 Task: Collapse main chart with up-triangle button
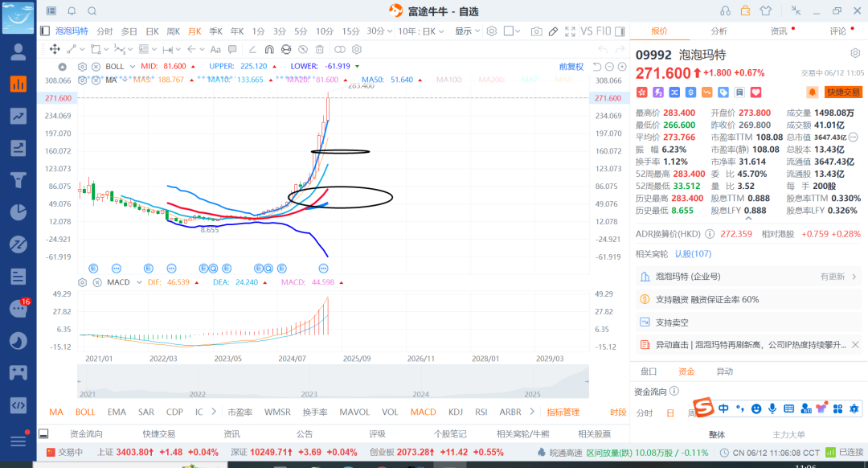[63, 67]
